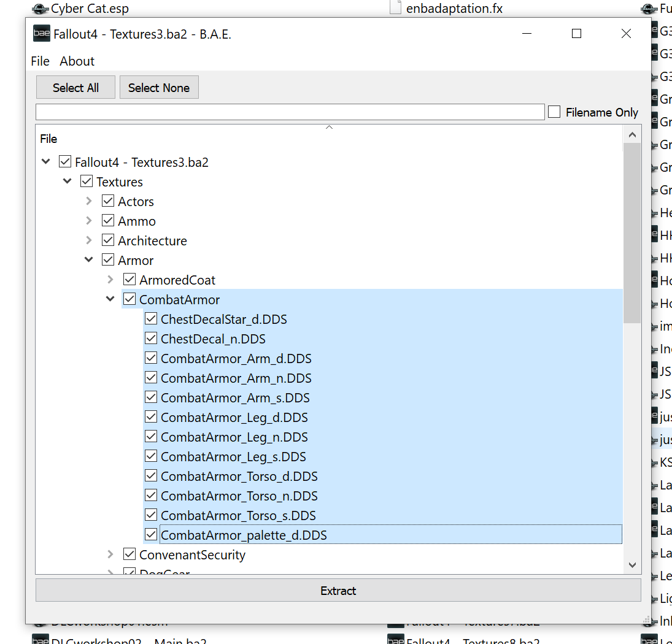Uncheck the CombatArmor_Arm_d.DDS checkbox
672x644 pixels.
150,358
